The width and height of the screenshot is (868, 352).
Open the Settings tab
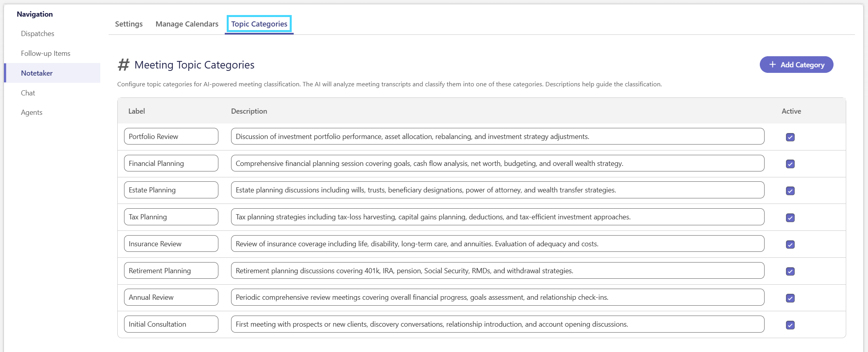point(129,24)
